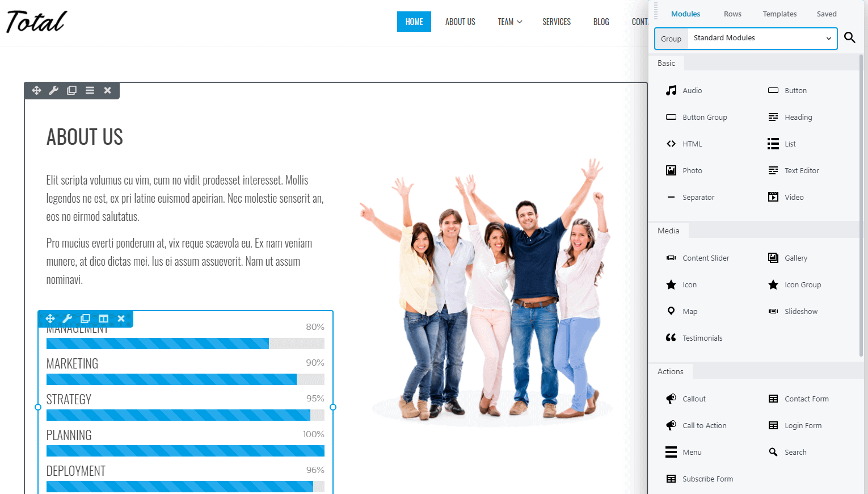Add the Gallery module

point(787,258)
